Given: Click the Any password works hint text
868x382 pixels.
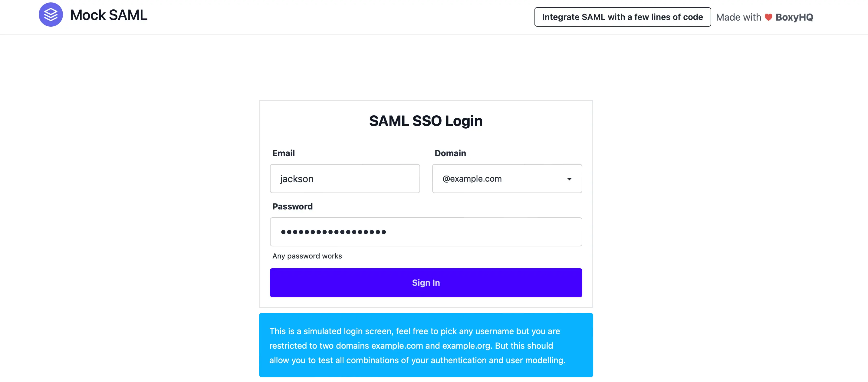Looking at the screenshot, I should click(x=307, y=256).
